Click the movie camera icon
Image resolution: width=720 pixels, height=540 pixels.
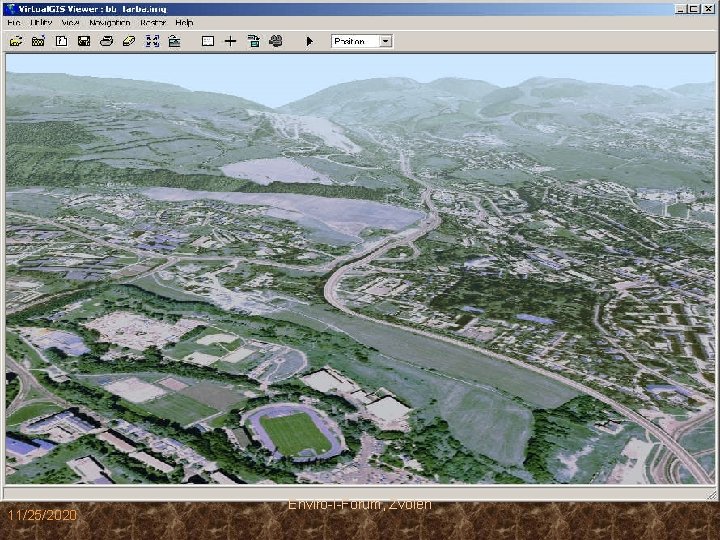[x=276, y=42]
